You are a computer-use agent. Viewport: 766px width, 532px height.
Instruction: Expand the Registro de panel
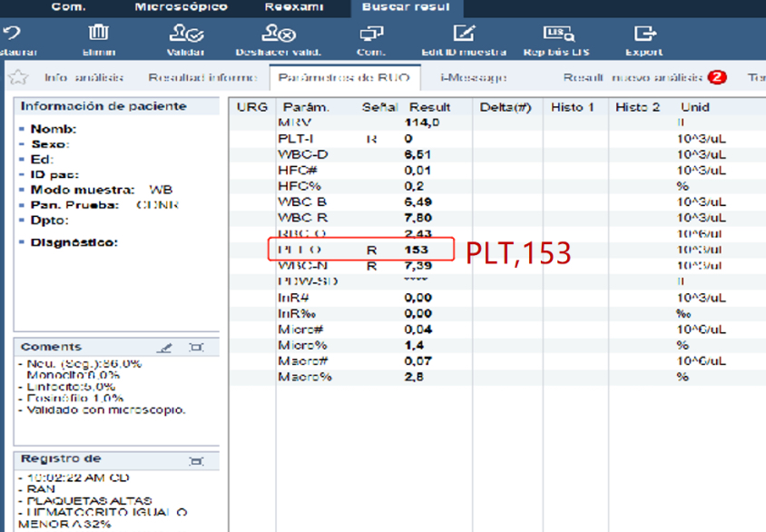pyautogui.click(x=196, y=460)
